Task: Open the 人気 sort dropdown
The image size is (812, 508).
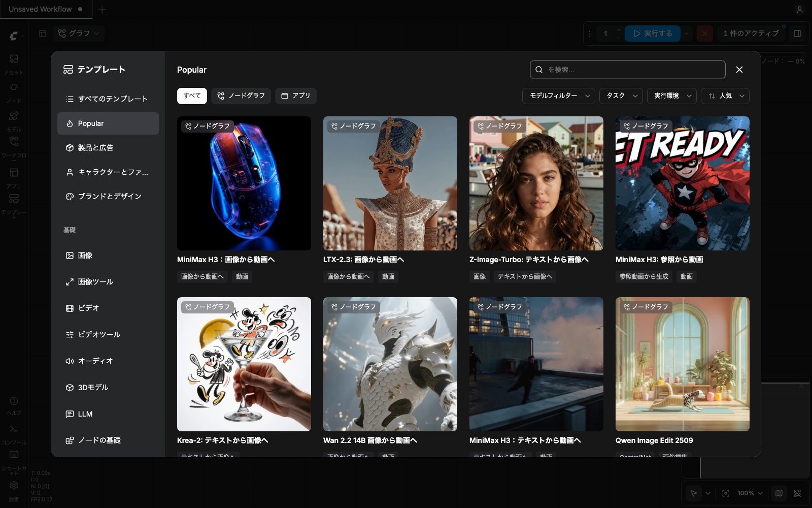Action: click(x=725, y=96)
